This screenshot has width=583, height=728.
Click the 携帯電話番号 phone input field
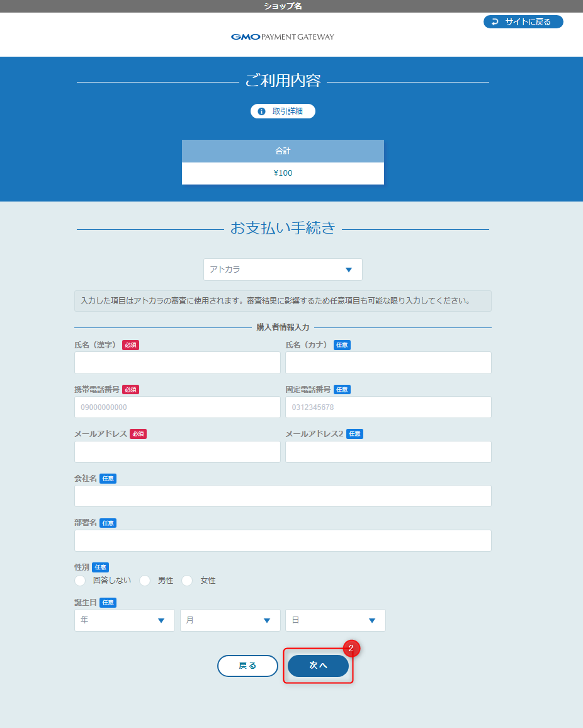click(177, 407)
